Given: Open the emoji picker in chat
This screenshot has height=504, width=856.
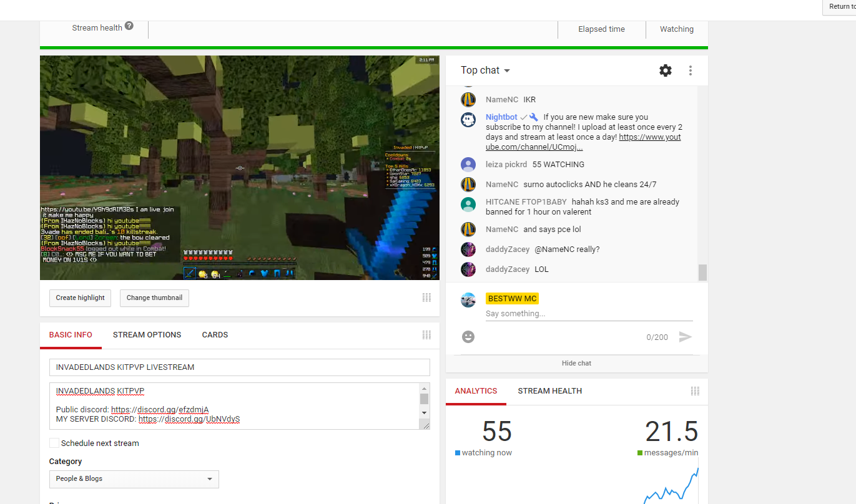Looking at the screenshot, I should (x=468, y=337).
